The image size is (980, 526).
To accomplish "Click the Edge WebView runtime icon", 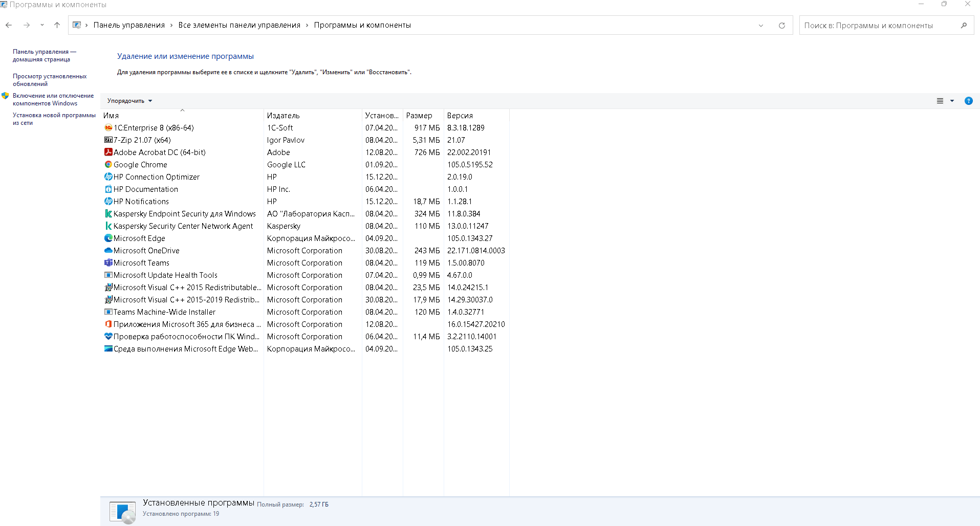I will click(x=108, y=349).
